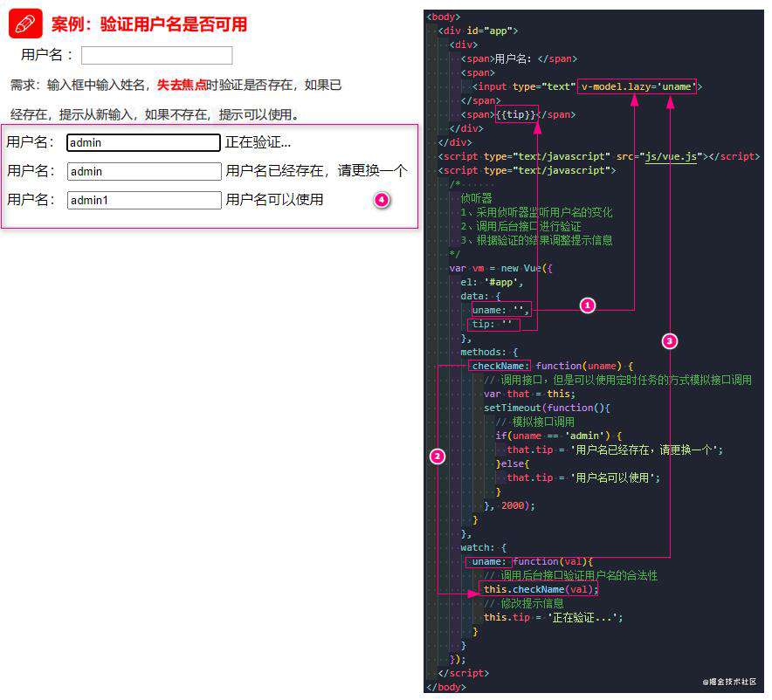The width and height of the screenshot is (772, 700).
Task: Click the 侦听器 comment heading in the code
Action: [476, 198]
